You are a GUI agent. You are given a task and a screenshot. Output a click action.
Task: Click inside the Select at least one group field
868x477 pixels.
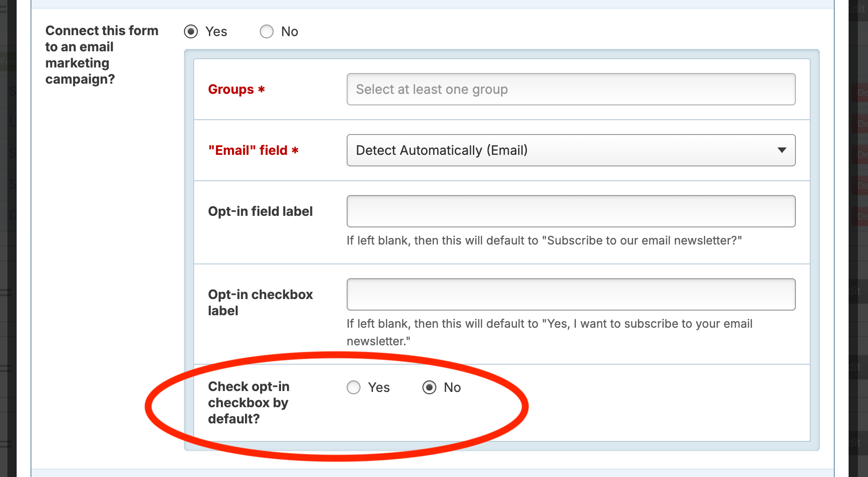pos(571,89)
